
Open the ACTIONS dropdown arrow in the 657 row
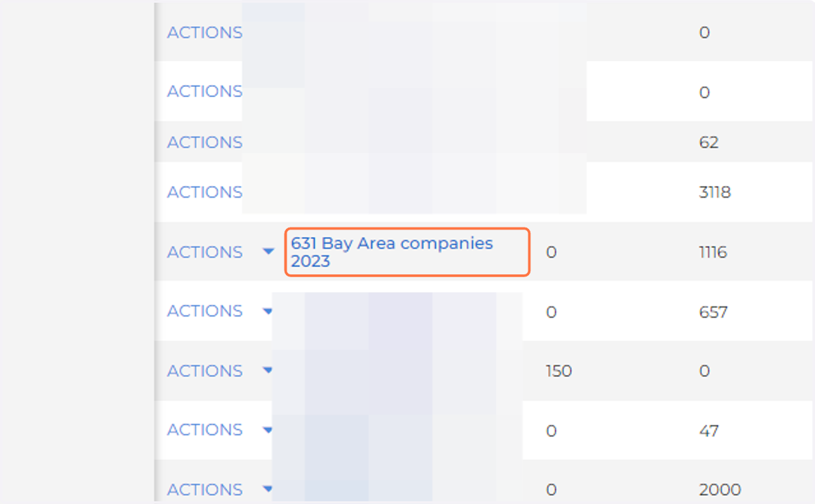click(x=268, y=312)
